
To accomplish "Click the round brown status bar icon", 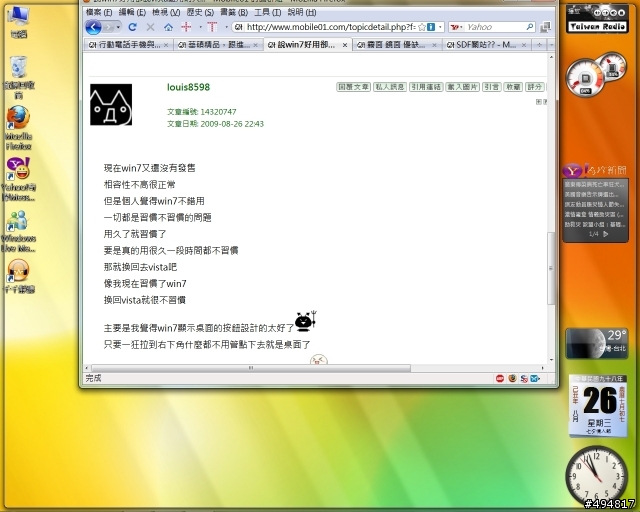I will point(512,378).
